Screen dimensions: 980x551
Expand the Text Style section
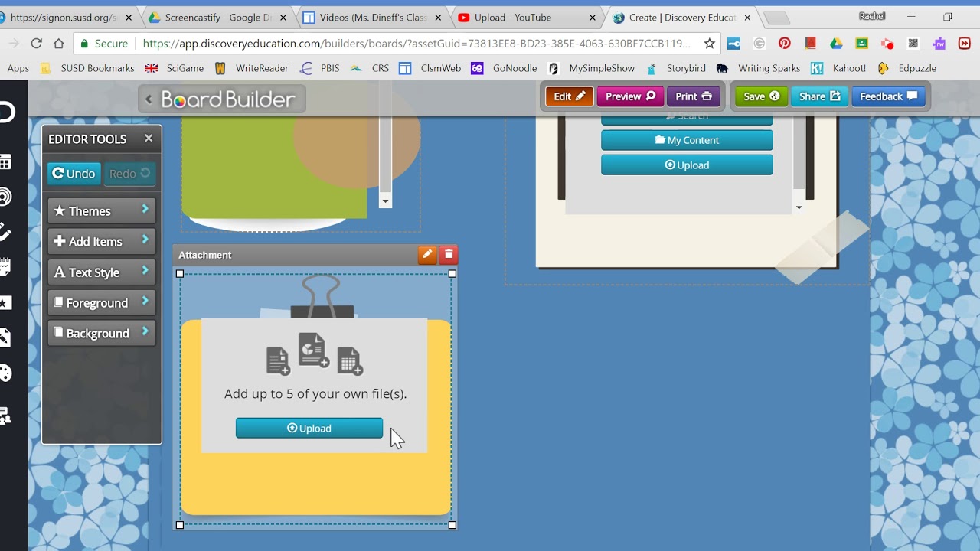coord(102,272)
